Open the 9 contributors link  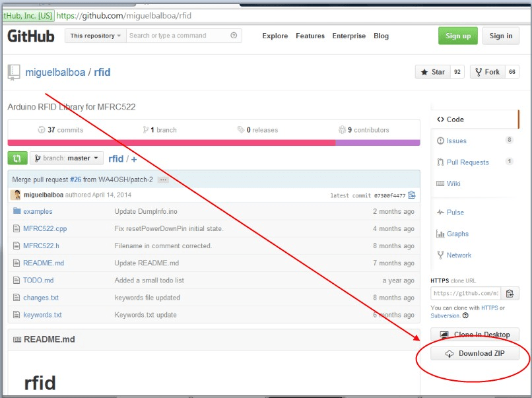click(364, 129)
